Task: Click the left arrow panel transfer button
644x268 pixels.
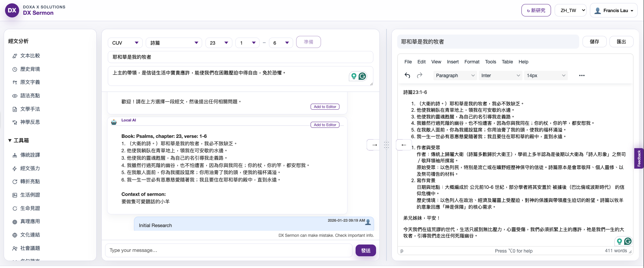Action: click(404, 145)
